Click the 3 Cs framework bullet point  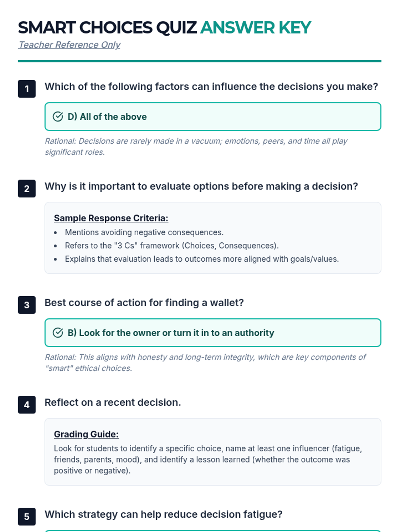click(x=172, y=246)
